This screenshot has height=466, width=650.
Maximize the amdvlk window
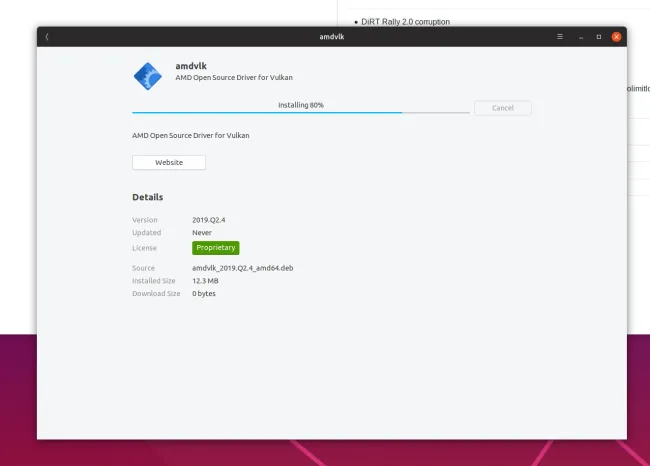(599, 37)
